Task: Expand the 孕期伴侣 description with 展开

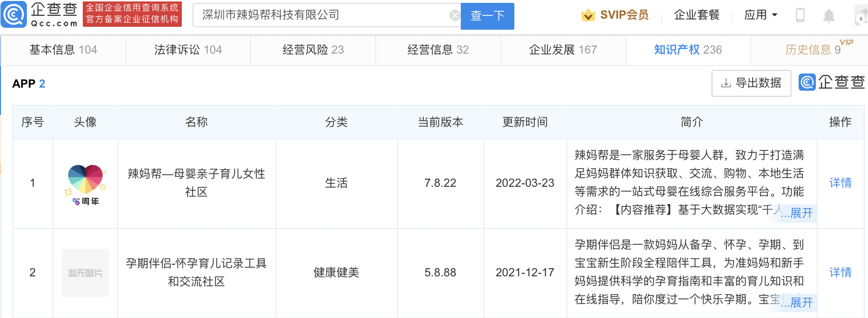Action: (801, 302)
